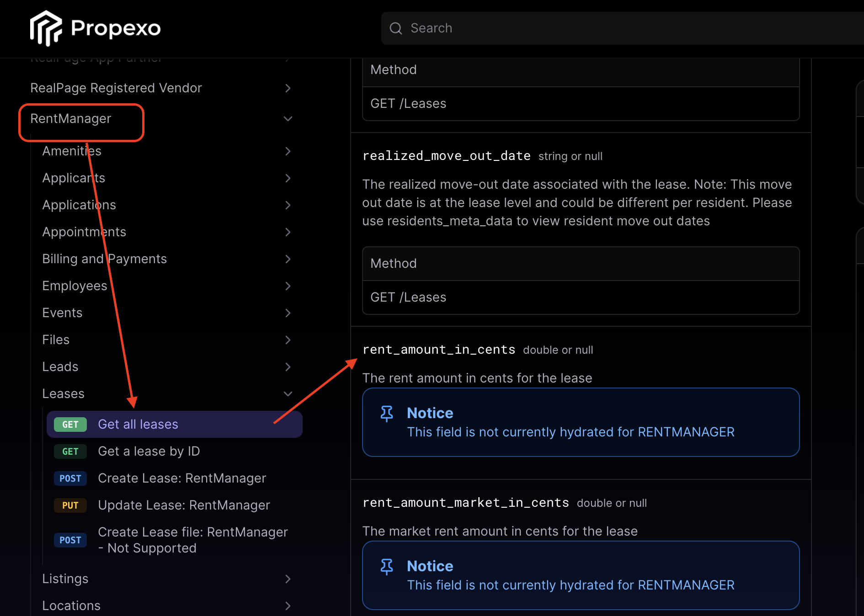Screen dimensions: 864x616
Task: Select the RealPage Registered Vendor entry
Action: (116, 88)
